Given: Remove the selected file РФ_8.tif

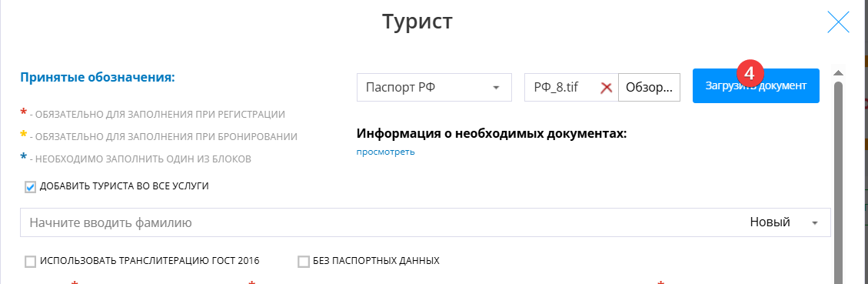Looking at the screenshot, I should pos(606,88).
